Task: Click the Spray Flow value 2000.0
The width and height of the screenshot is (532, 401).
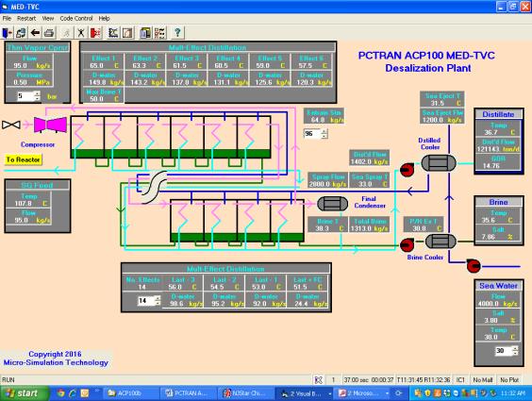Action: pos(320,184)
